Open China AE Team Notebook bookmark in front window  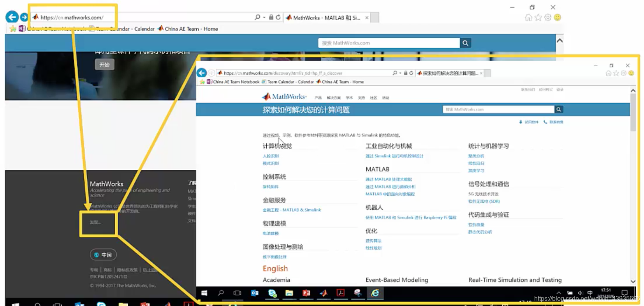[233, 82]
